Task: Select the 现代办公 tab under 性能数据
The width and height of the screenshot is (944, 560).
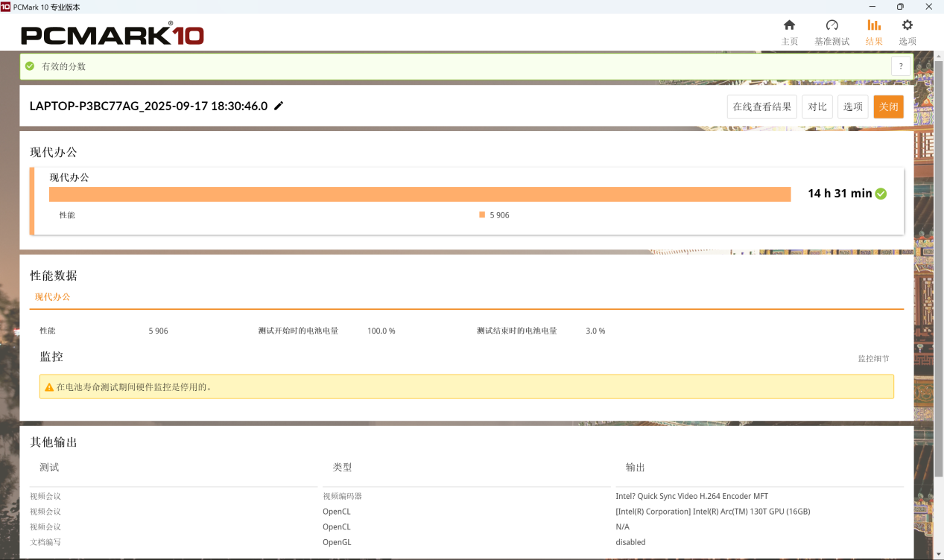Action: click(x=52, y=296)
